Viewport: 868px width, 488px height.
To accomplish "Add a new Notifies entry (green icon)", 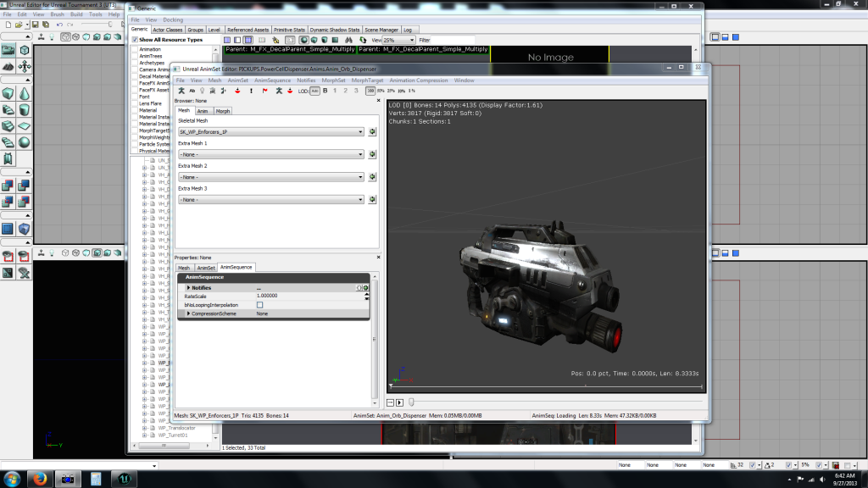I will (x=366, y=288).
